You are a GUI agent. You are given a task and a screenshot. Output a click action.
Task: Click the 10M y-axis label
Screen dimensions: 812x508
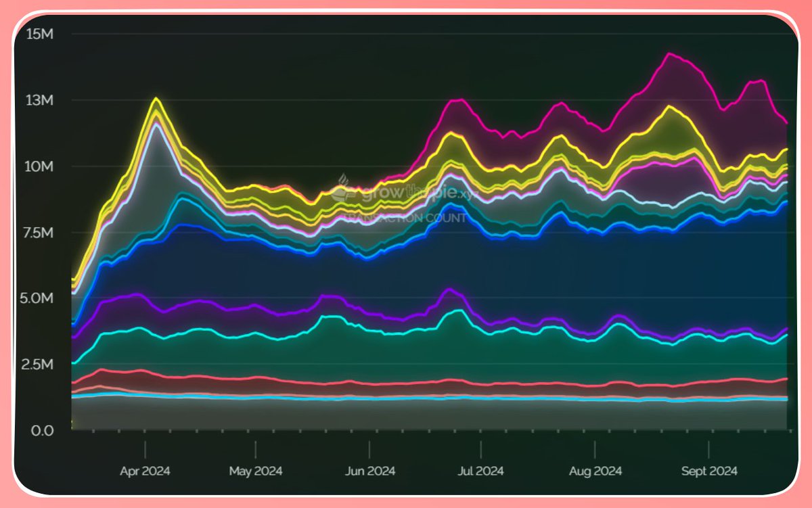tap(39, 166)
